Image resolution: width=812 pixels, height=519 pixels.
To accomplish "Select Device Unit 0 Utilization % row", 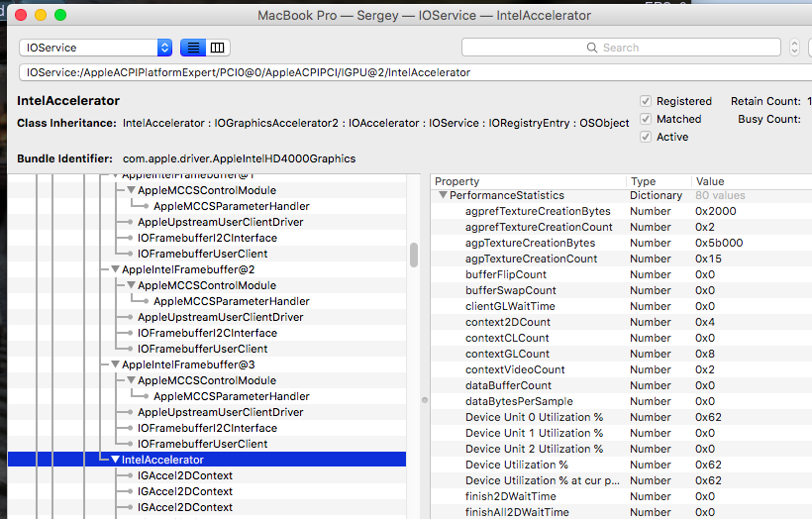I will (x=622, y=418).
